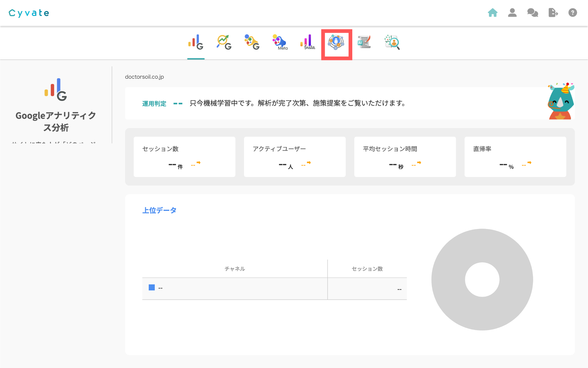The width and height of the screenshot is (588, 368).
Task: Open the help question mark icon
Action: 572,13
